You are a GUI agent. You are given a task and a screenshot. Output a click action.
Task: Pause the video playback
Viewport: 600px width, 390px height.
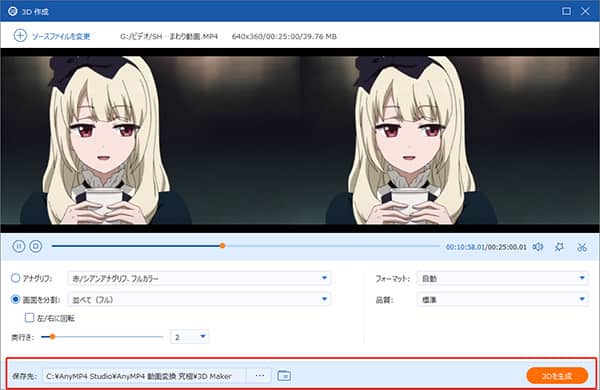tap(18, 246)
